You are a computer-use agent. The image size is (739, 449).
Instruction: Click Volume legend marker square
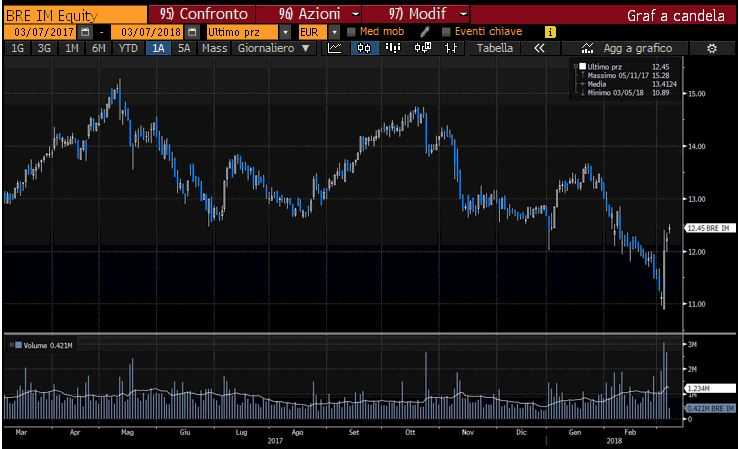(x=18, y=345)
